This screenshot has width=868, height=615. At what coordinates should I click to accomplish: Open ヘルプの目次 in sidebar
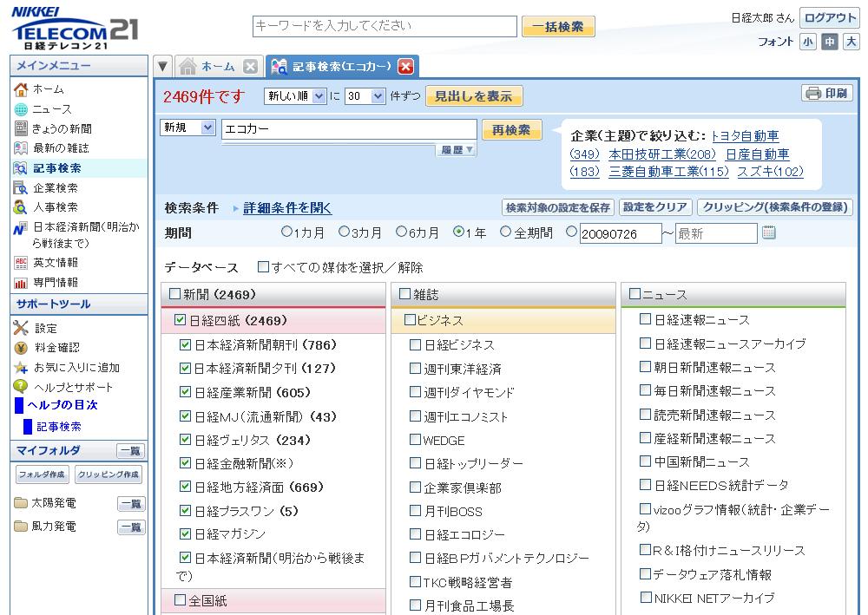(62, 405)
